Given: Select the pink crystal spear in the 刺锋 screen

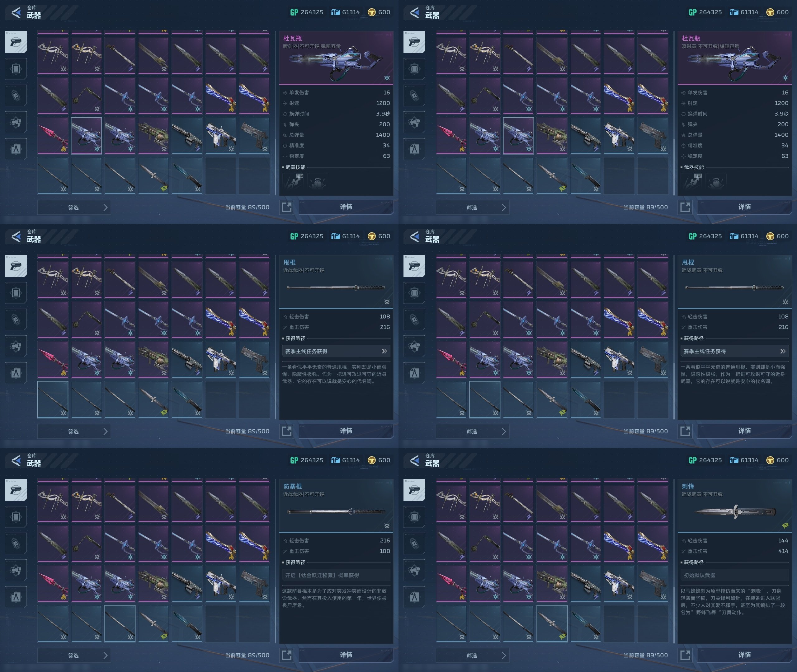Looking at the screenshot, I should (x=451, y=583).
